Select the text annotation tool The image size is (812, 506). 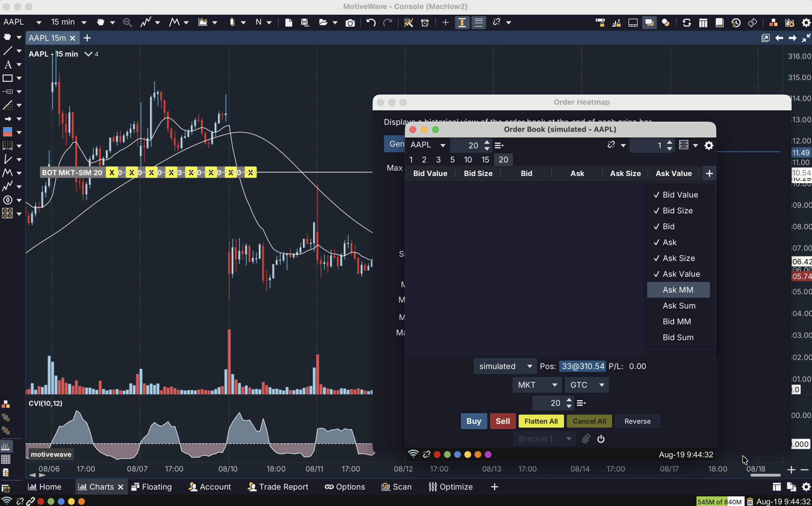click(7, 64)
